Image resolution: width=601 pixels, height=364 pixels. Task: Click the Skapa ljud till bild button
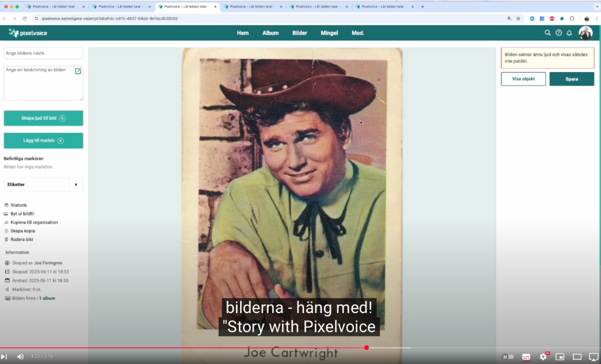[43, 118]
